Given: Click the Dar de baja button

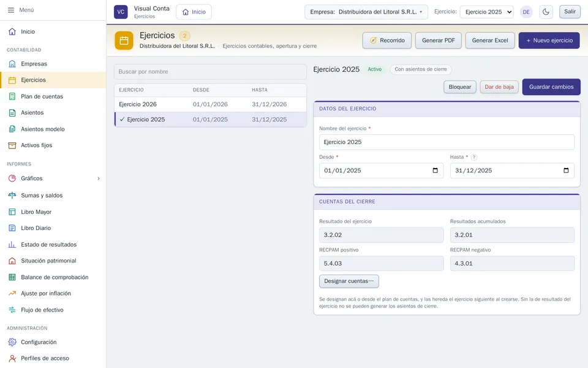Looking at the screenshot, I should tap(499, 86).
